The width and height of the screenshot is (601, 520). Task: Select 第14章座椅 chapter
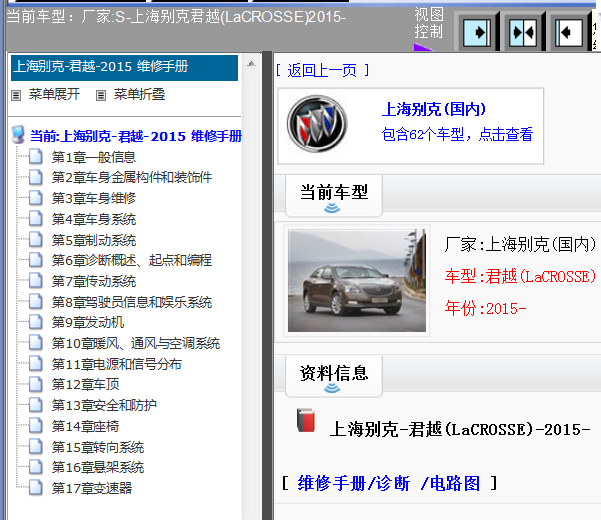(85, 426)
